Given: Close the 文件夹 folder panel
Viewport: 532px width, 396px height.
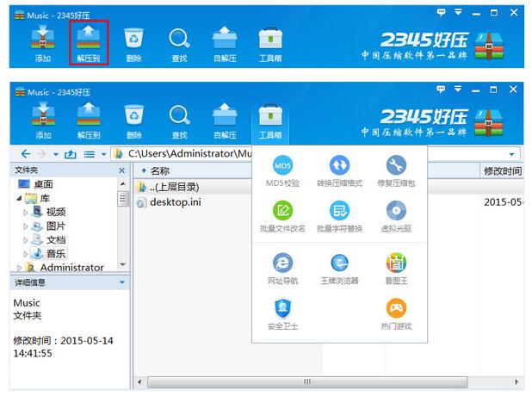Looking at the screenshot, I should tap(122, 170).
